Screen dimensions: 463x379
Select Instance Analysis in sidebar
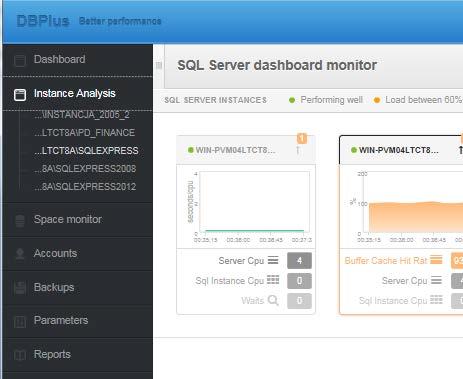click(74, 93)
